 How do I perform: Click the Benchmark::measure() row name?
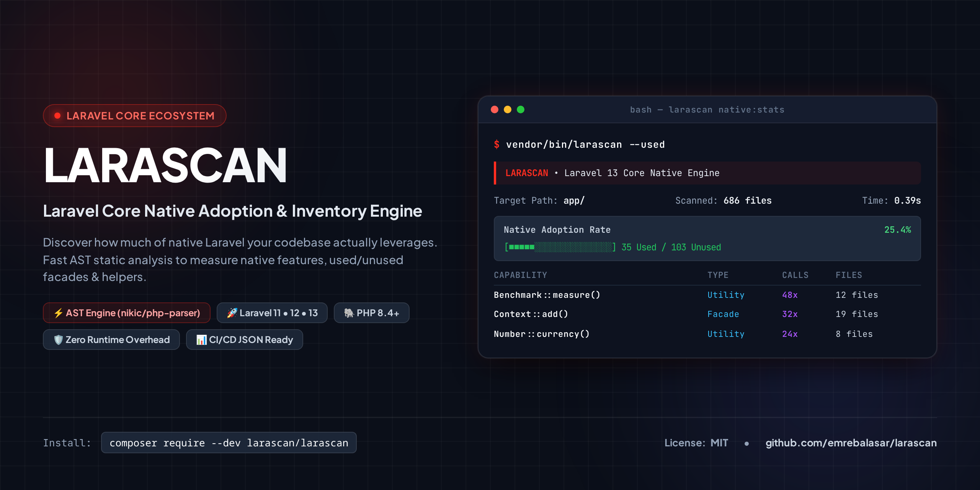coord(547,295)
